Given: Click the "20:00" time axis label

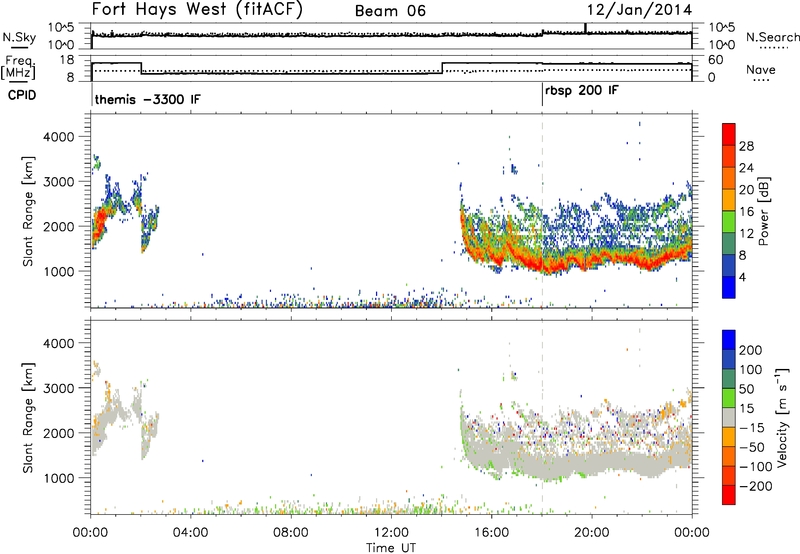Looking at the screenshot, I should (592, 532).
